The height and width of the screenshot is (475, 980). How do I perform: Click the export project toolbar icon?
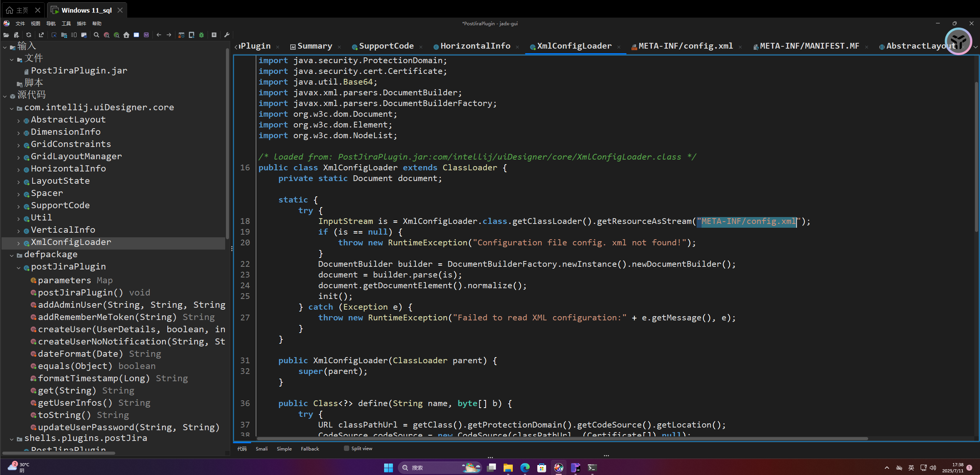pos(41,35)
